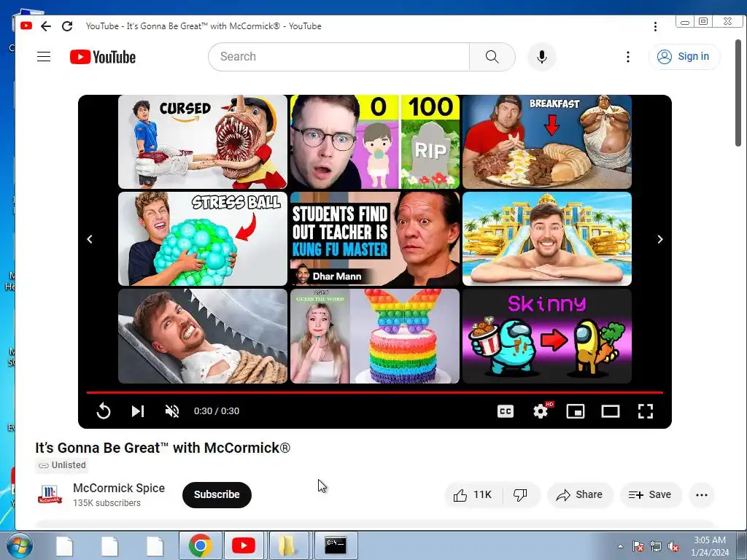Subscribe to McCormick Spice
This screenshot has width=747, height=560.
217,495
